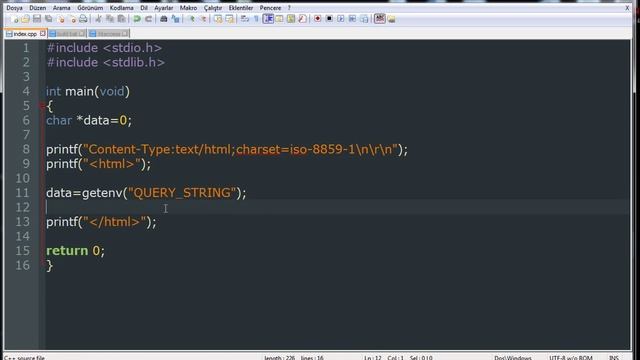Collapse the fold marker at line 5
This screenshot has width=640, height=360.
42,106
